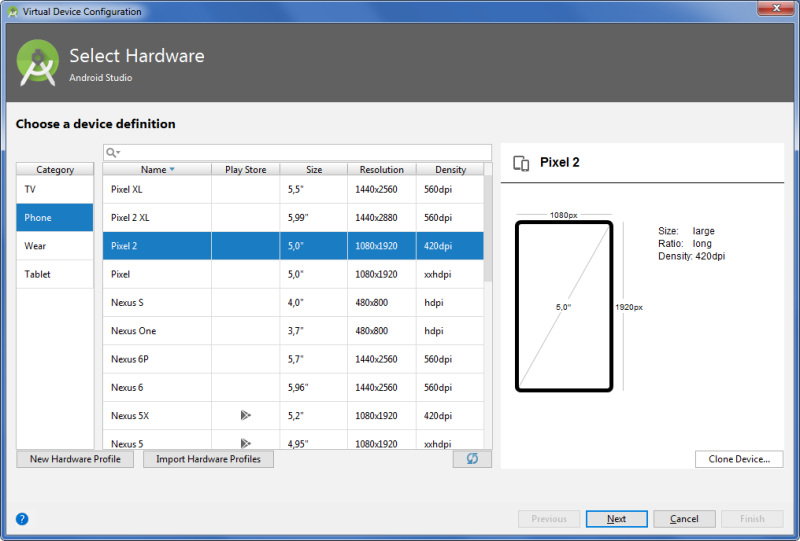The width and height of the screenshot is (800, 541).
Task: Click the Pixel 2 device preview outline
Action: [564, 306]
